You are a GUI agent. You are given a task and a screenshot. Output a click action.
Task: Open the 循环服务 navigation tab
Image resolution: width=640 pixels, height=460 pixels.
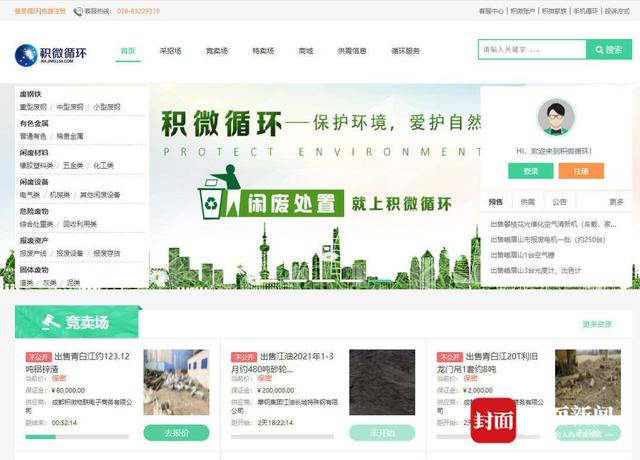point(405,51)
